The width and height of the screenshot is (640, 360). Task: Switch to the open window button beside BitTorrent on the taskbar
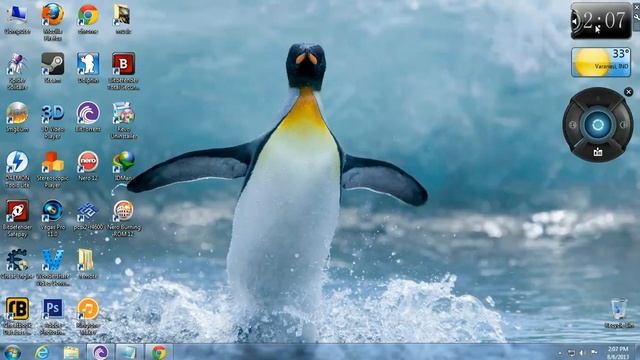click(130, 352)
